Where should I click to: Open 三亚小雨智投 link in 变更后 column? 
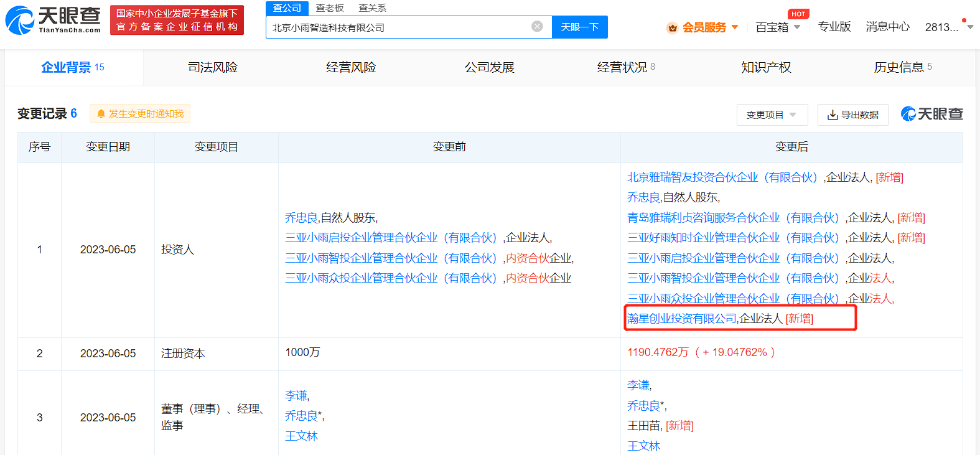pyautogui.click(x=735, y=278)
